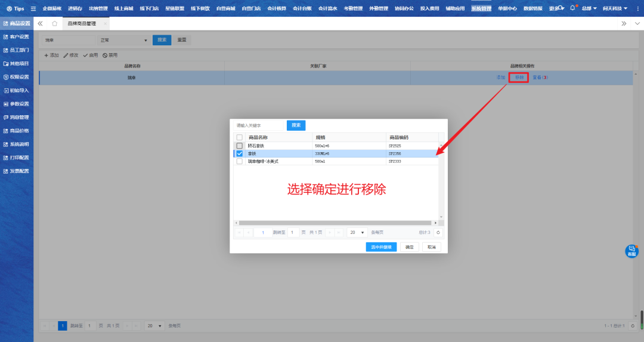This screenshot has height=342, width=644.
Task: Check the box for 陨石拿铁
Action: (240, 146)
